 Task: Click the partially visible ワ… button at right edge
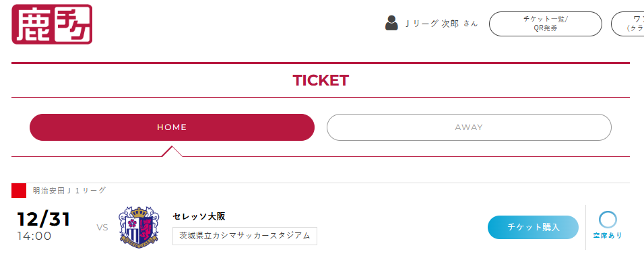tap(628, 24)
